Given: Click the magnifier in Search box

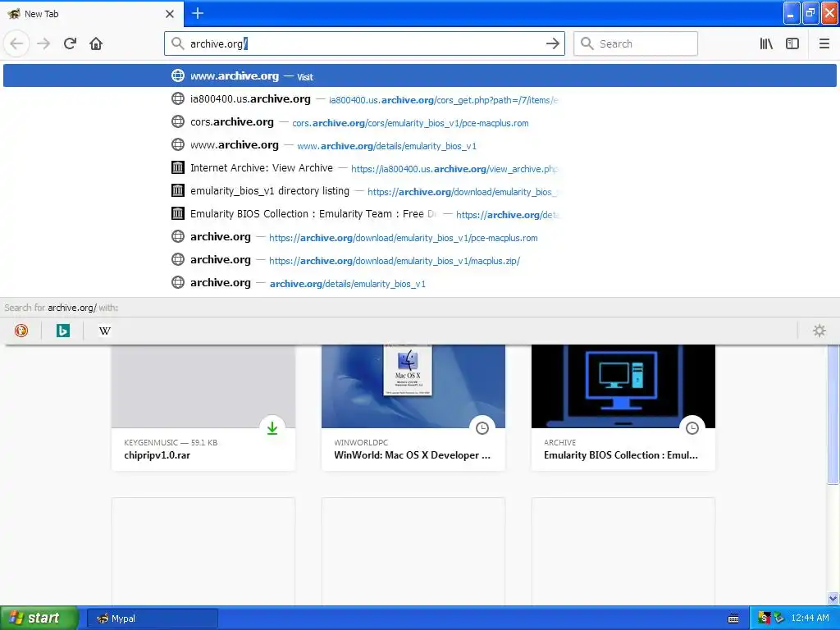Looking at the screenshot, I should click(587, 43).
